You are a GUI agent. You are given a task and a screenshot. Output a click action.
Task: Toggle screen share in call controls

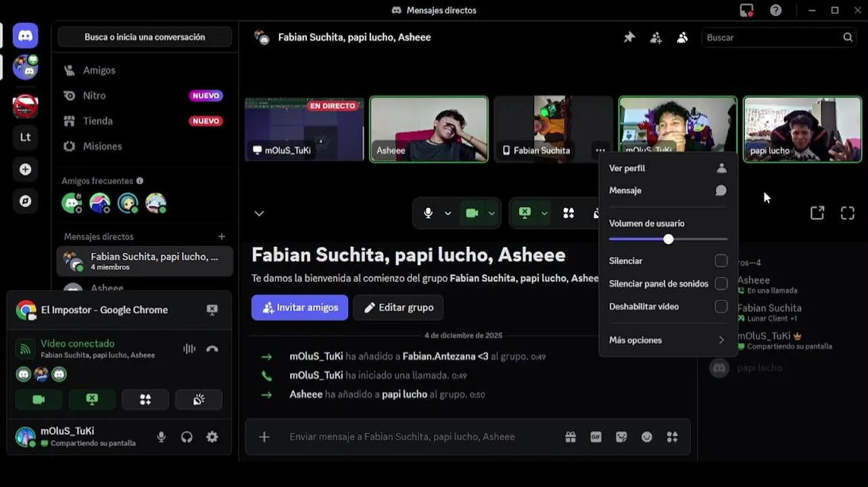[x=525, y=213]
